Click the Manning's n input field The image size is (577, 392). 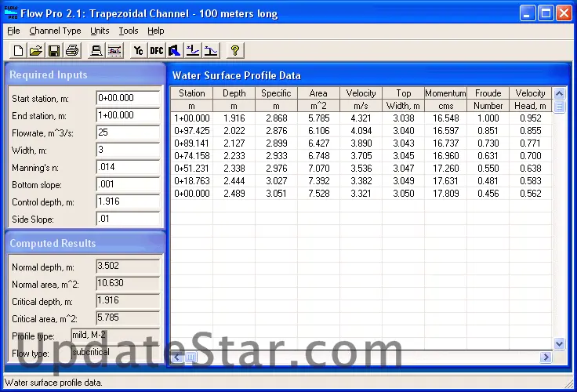tap(127, 167)
